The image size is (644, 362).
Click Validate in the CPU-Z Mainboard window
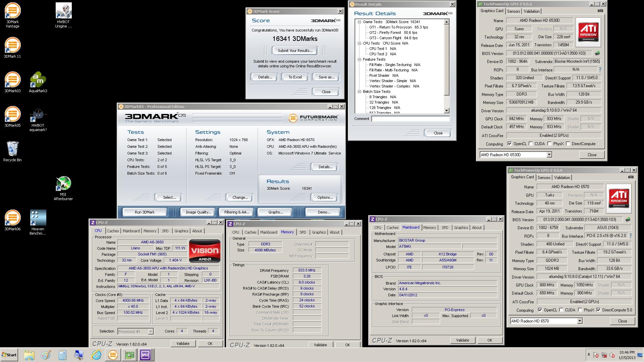tap(463, 340)
